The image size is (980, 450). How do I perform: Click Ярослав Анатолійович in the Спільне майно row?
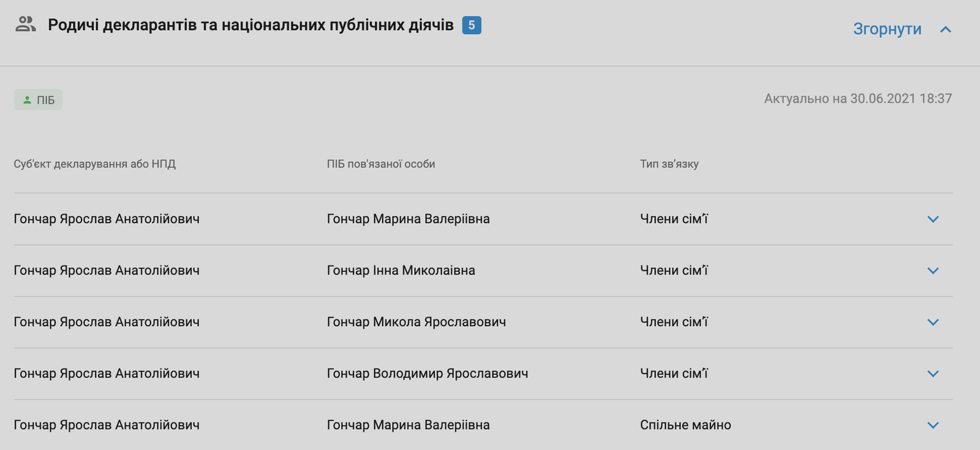(107, 425)
